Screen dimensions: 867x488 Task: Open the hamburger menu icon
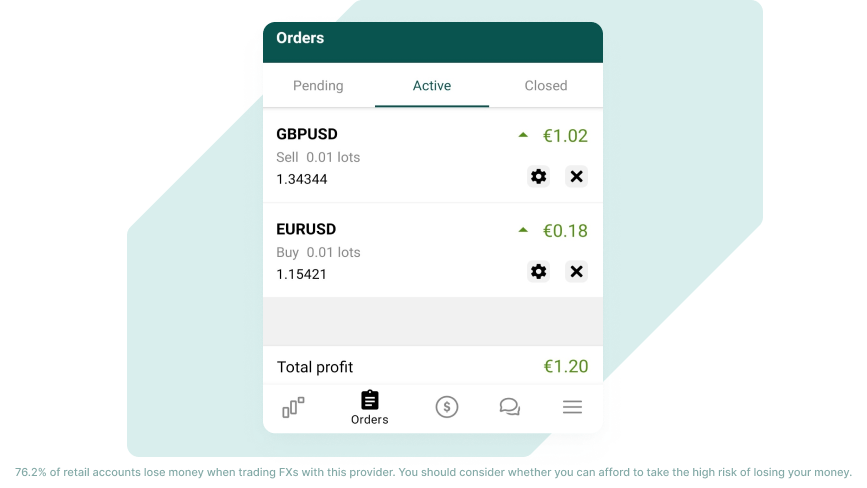pyautogui.click(x=572, y=407)
